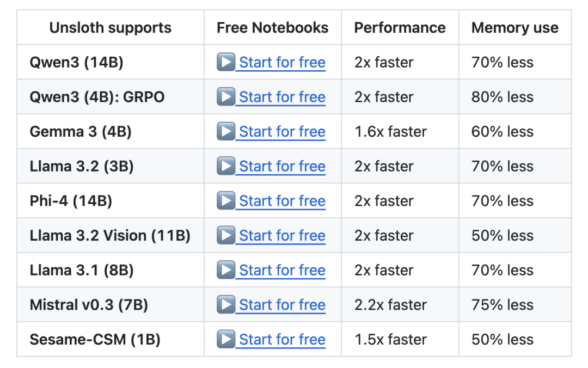Screen dimensions: 588x368
Task: Open the Sesame-CSM (1B) Start for free link
Action: 282,340
